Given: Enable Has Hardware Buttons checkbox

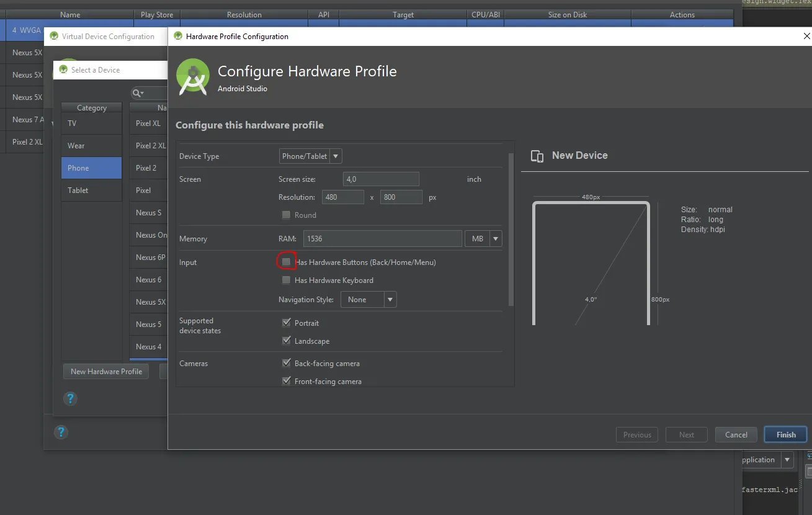Looking at the screenshot, I should (x=286, y=262).
